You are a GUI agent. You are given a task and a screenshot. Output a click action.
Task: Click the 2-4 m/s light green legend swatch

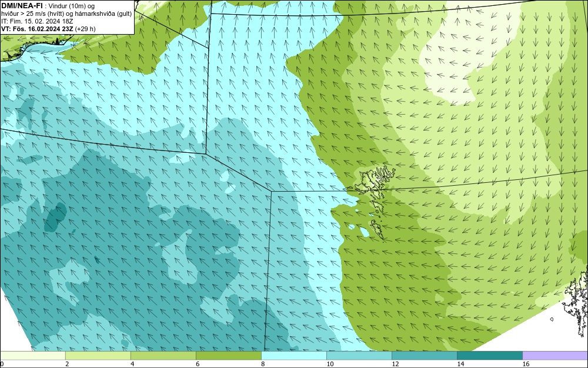(x=98, y=356)
